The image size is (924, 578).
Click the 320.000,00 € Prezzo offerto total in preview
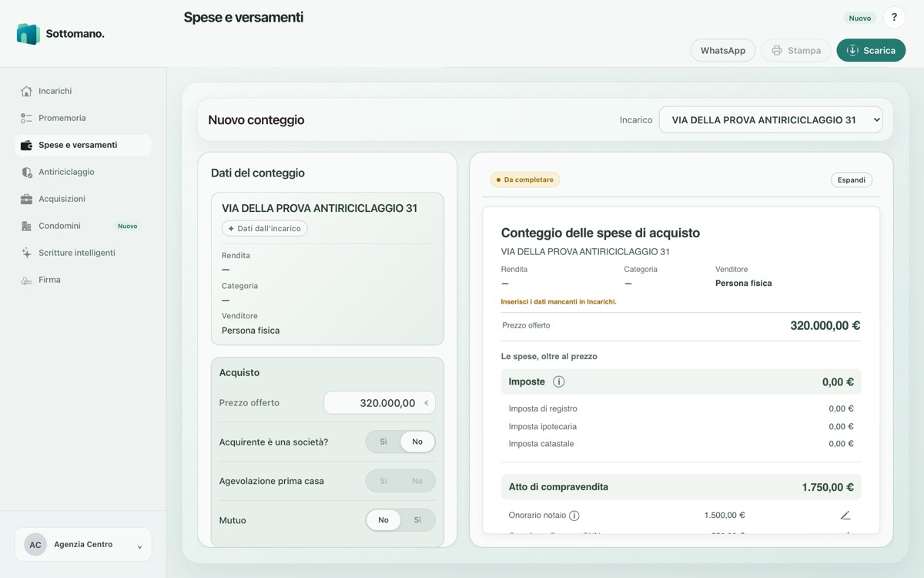pyautogui.click(x=825, y=325)
